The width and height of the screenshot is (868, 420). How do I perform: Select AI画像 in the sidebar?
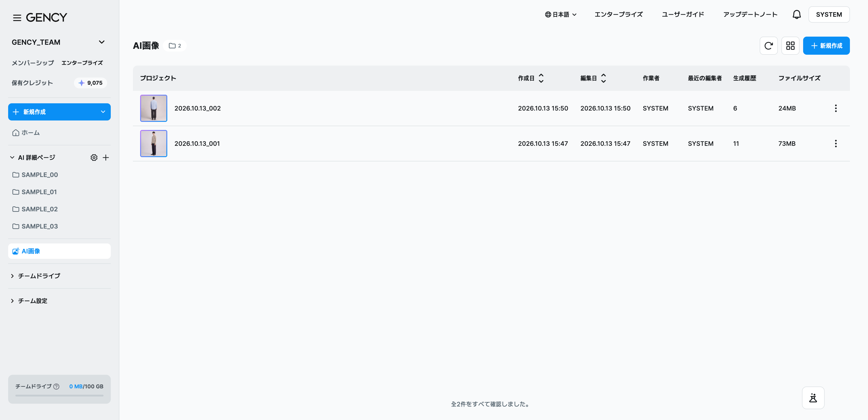tap(59, 251)
